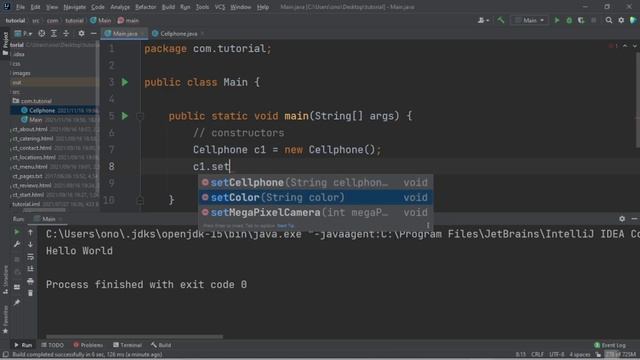Toggle the Favorites side panel tab
Screen dimensions: 640x360
point(5,319)
